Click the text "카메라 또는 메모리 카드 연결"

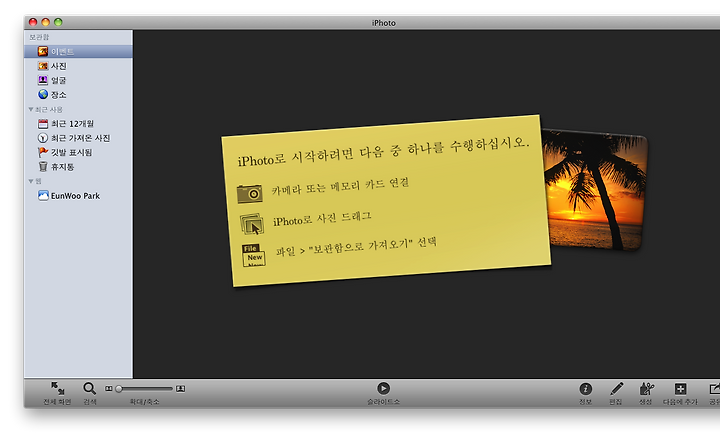pos(340,186)
